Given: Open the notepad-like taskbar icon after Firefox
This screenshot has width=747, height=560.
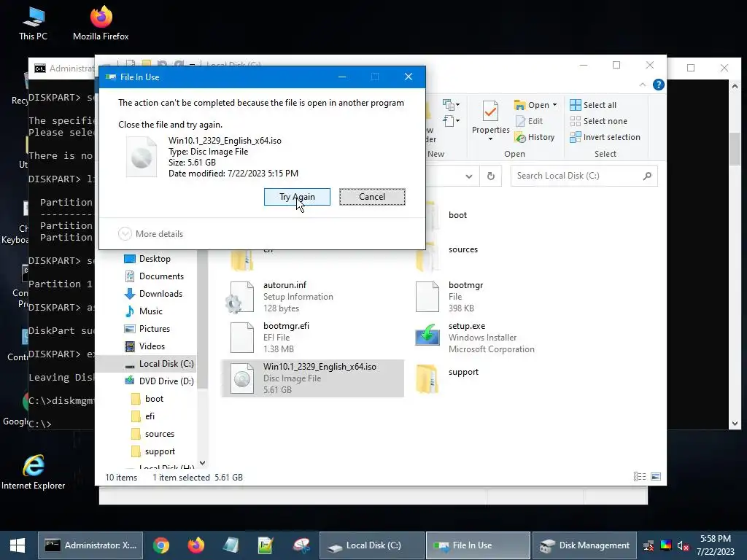Looking at the screenshot, I should (x=231, y=545).
